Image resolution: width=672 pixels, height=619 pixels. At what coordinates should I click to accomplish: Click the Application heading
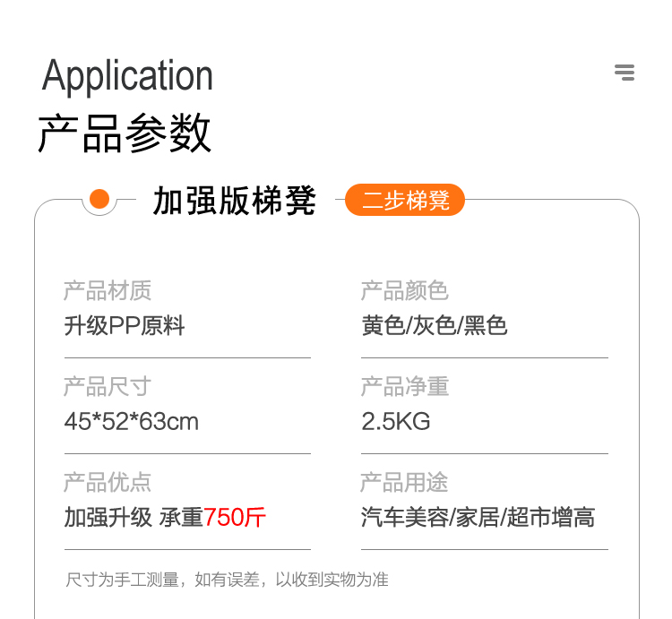point(127,75)
